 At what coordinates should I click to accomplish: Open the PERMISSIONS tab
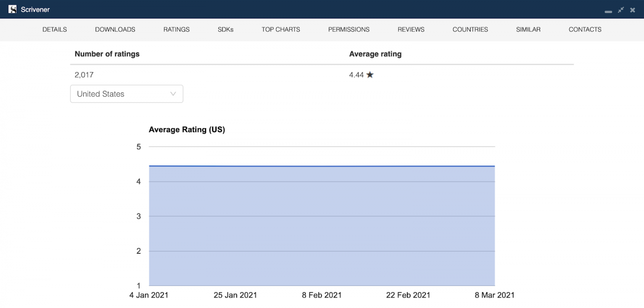(x=349, y=29)
